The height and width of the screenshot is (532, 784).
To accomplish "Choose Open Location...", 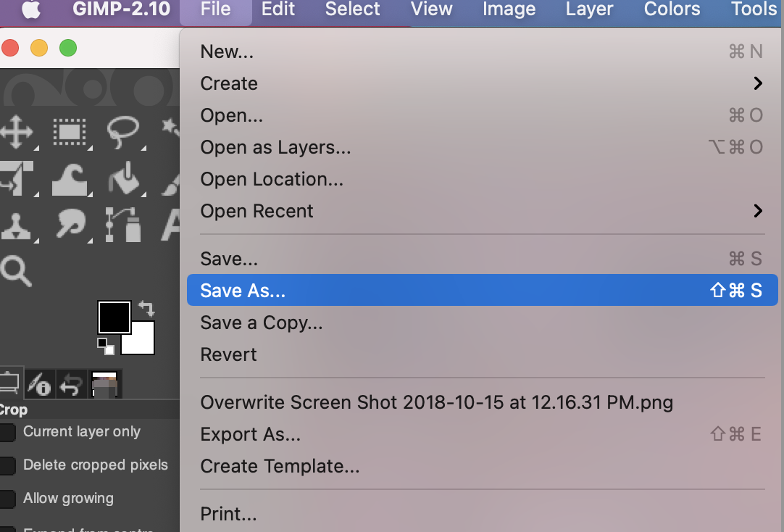I will [482, 179].
